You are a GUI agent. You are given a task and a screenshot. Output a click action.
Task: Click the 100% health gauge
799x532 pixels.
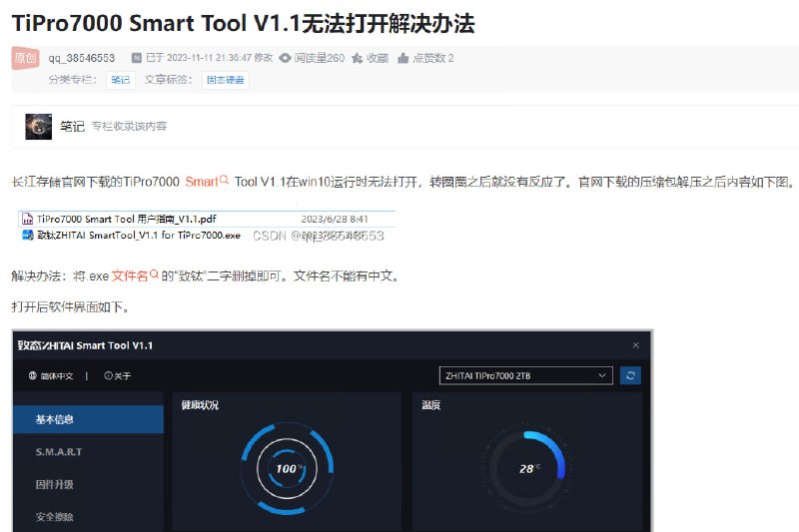point(287,468)
